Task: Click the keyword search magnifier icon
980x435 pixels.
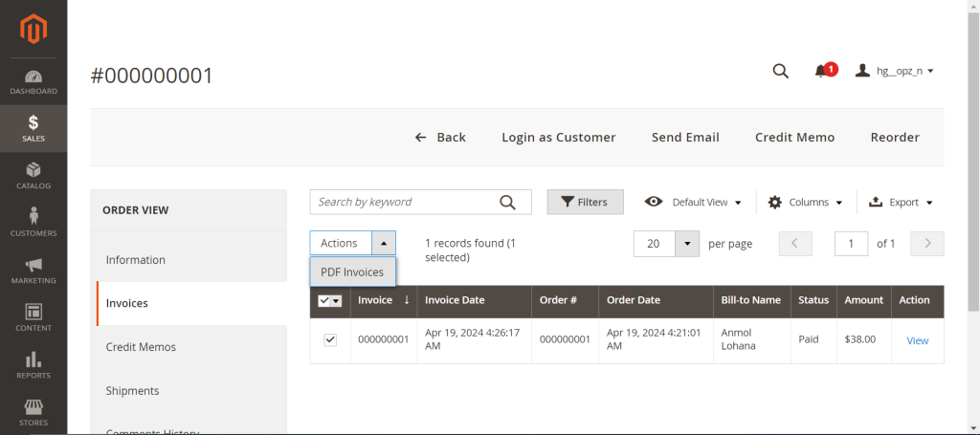Action: tap(507, 203)
